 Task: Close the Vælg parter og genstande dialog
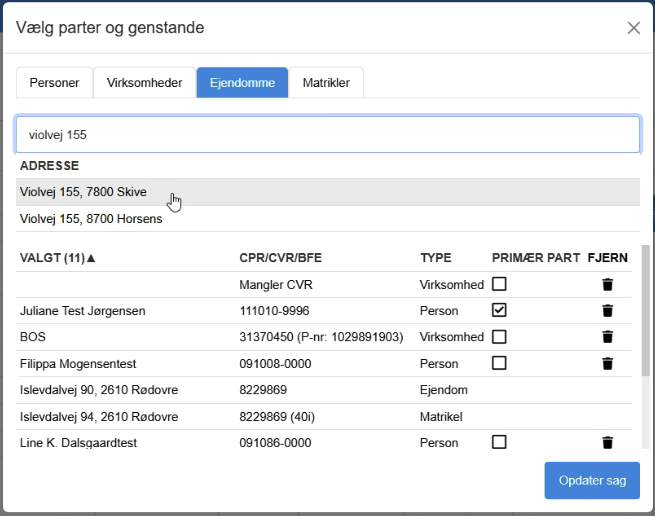click(633, 28)
